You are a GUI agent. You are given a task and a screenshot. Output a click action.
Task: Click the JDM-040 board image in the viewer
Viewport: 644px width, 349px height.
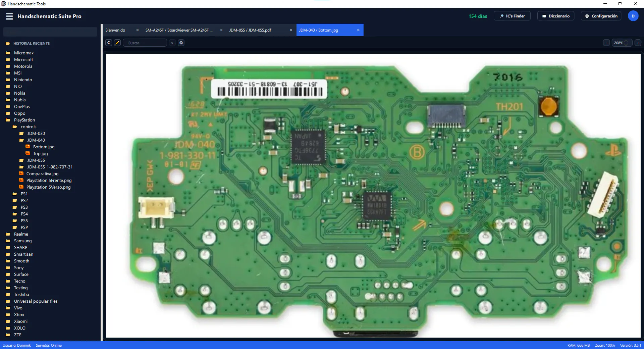pyautogui.click(x=373, y=196)
